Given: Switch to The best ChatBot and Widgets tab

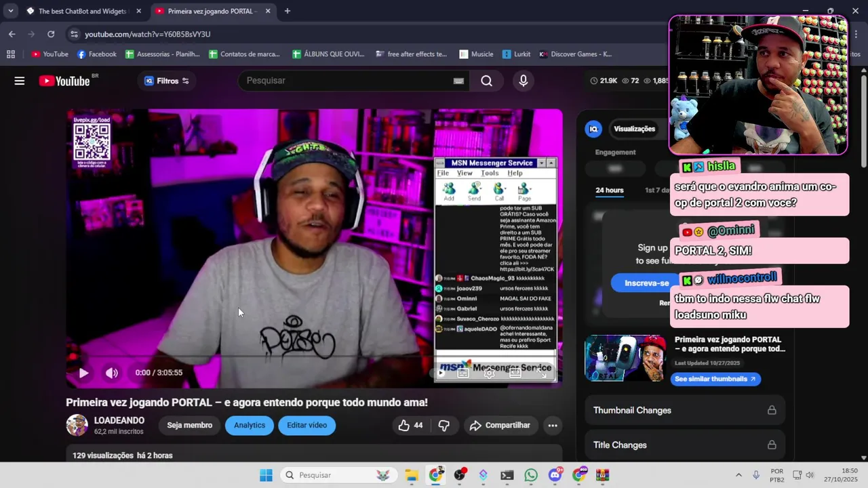Looking at the screenshot, I should tap(84, 11).
